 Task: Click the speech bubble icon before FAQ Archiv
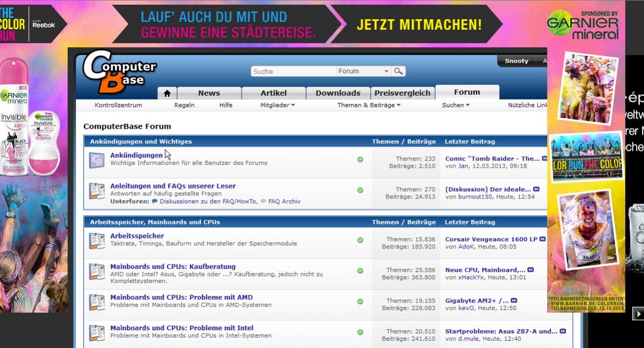click(x=263, y=201)
